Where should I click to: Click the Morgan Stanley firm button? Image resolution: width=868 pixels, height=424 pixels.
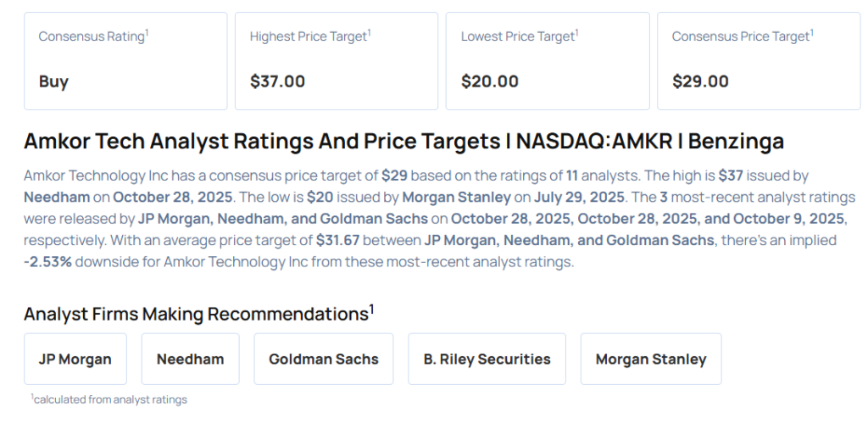tap(650, 359)
